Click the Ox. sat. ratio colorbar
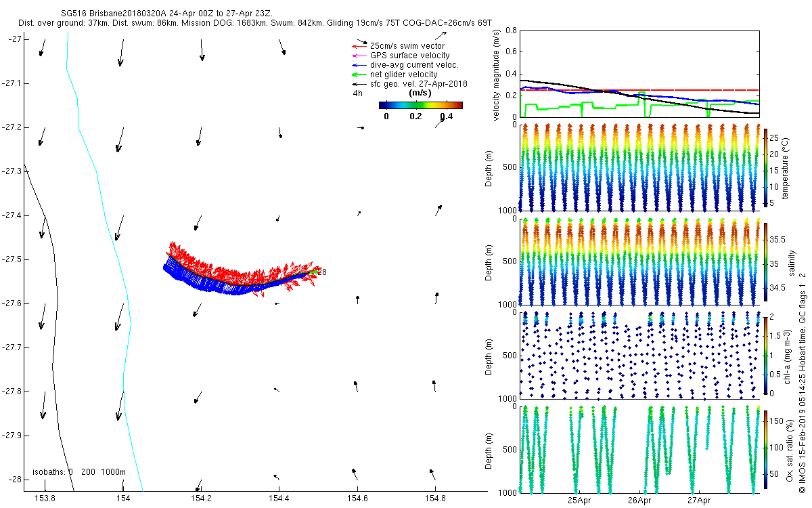Viewport: 812px width, 508px height. click(765, 449)
